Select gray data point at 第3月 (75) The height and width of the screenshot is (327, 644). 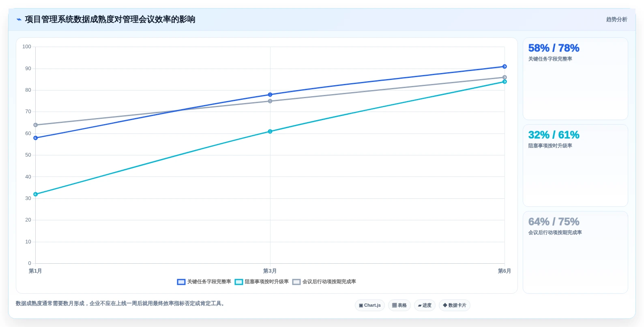coord(270,101)
